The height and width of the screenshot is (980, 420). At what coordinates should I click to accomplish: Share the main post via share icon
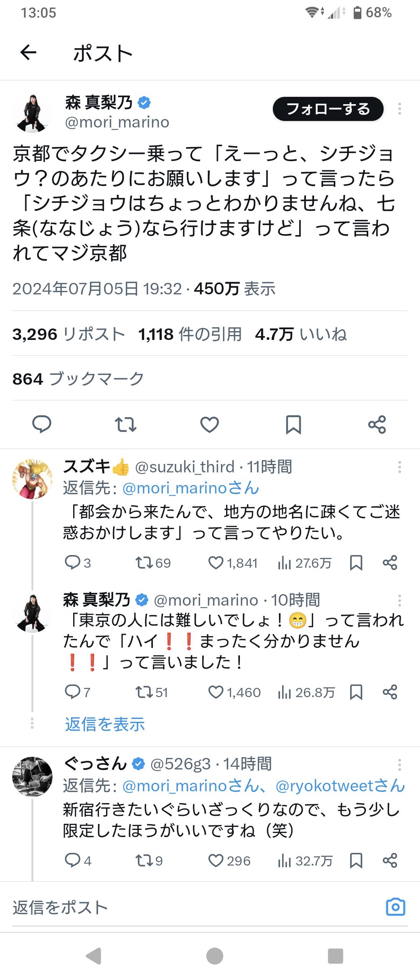click(x=377, y=424)
